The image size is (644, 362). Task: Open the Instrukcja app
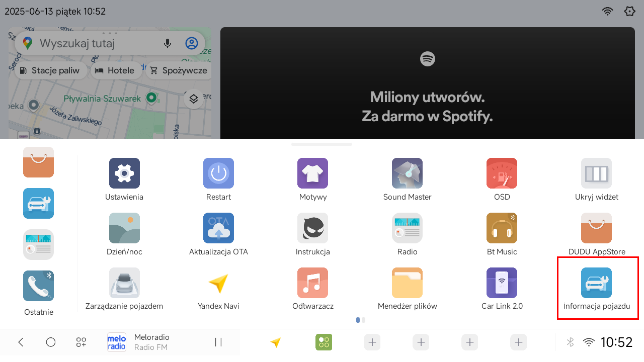(313, 228)
